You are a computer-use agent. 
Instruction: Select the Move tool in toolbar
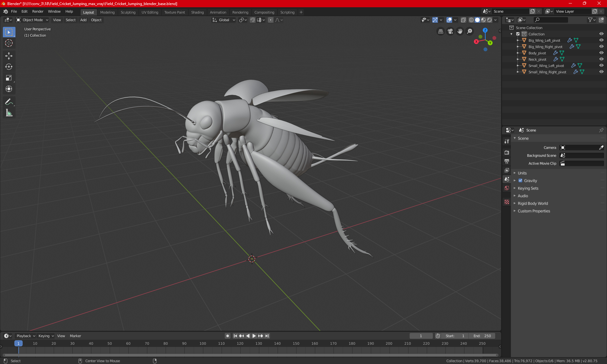(9, 55)
